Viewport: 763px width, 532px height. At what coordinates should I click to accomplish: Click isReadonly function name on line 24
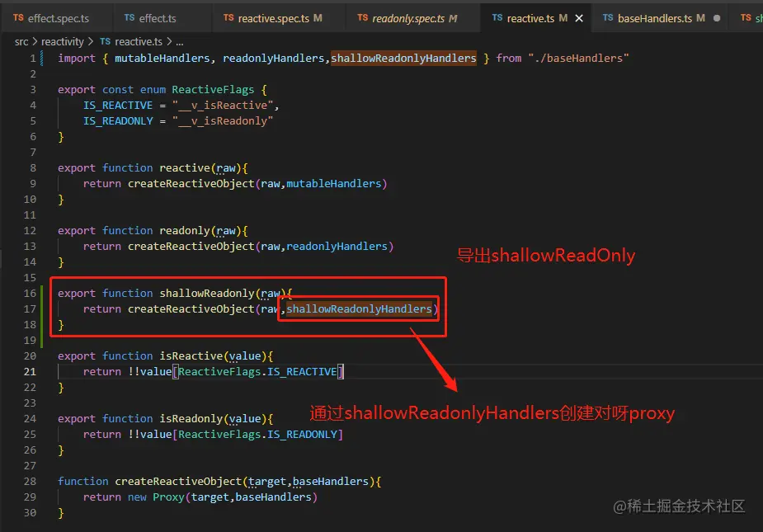coord(191,419)
